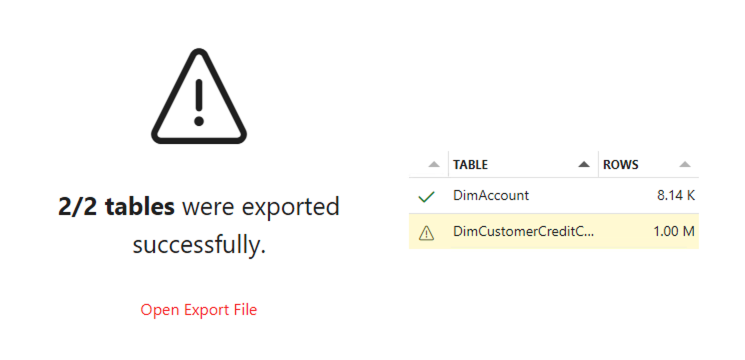Click the warning icon on the DimCustomerCreditC row
Image resolution: width=745 pixels, height=360 pixels.
tap(426, 233)
